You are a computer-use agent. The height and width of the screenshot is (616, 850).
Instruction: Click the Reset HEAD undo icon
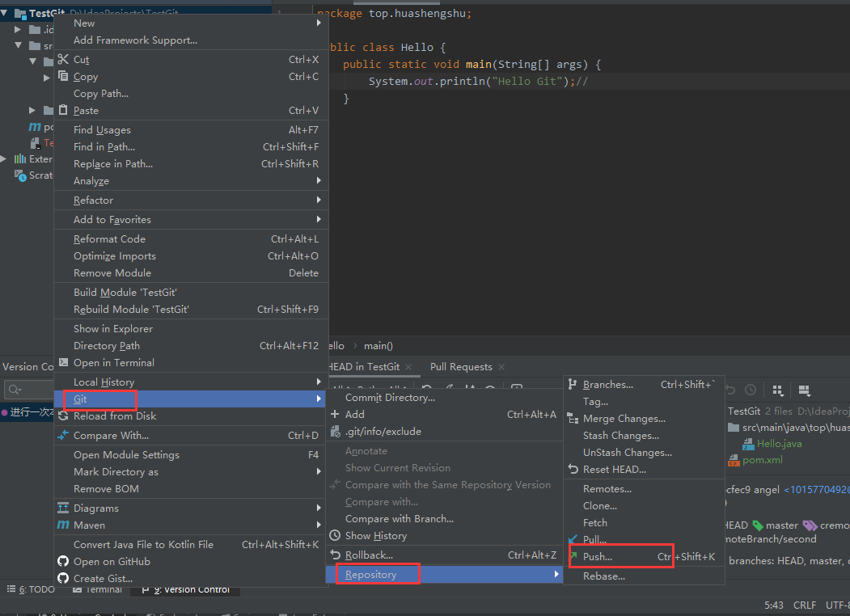click(x=573, y=469)
